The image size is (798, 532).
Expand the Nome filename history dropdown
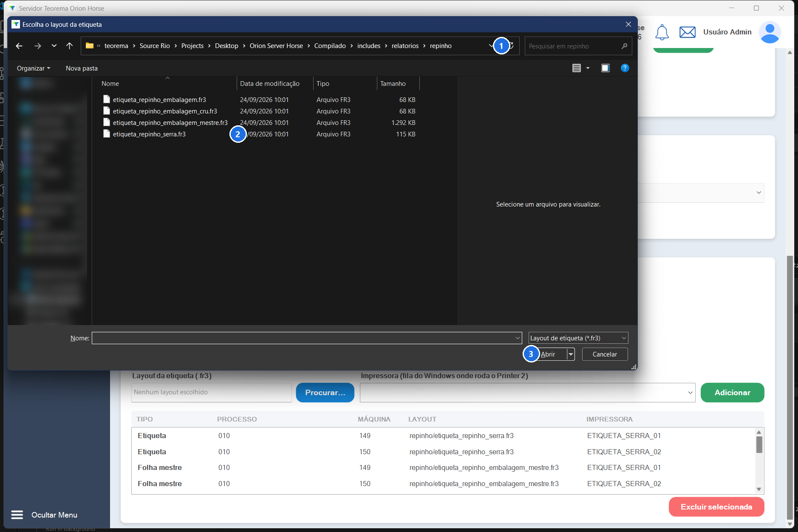(x=518, y=338)
